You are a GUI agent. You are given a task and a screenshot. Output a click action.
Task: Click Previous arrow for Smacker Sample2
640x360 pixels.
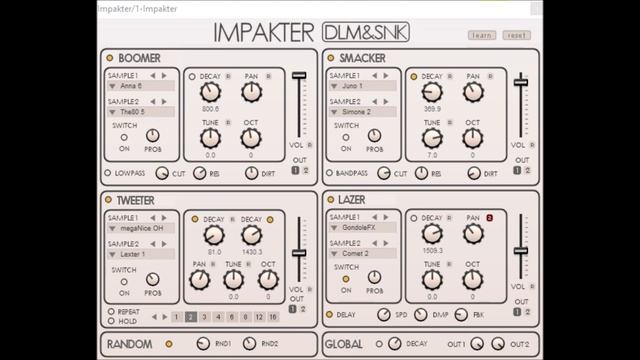[x=375, y=101]
